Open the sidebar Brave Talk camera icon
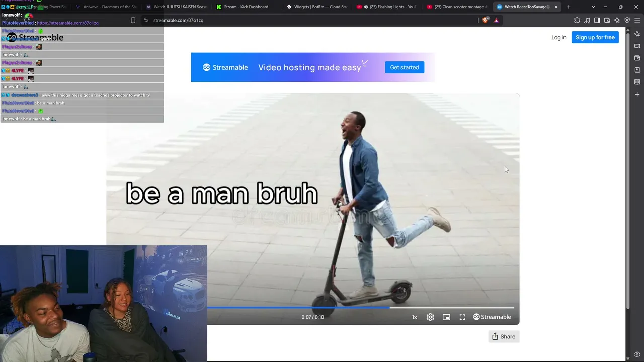 637,46
